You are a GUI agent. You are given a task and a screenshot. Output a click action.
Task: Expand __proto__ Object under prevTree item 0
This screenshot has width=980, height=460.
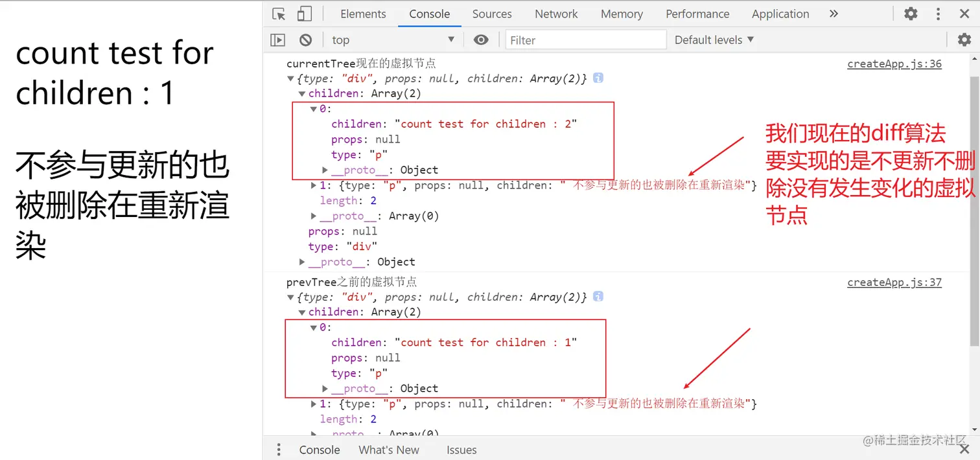(325, 388)
